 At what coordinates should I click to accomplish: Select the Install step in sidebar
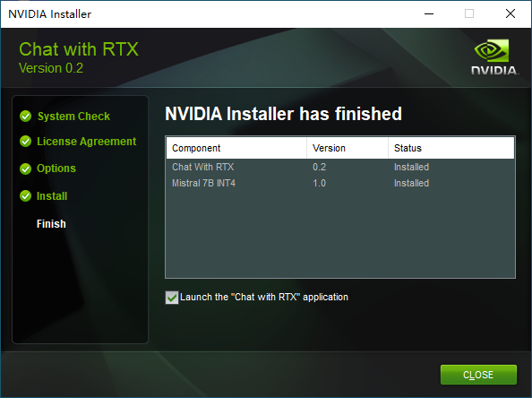(x=52, y=196)
